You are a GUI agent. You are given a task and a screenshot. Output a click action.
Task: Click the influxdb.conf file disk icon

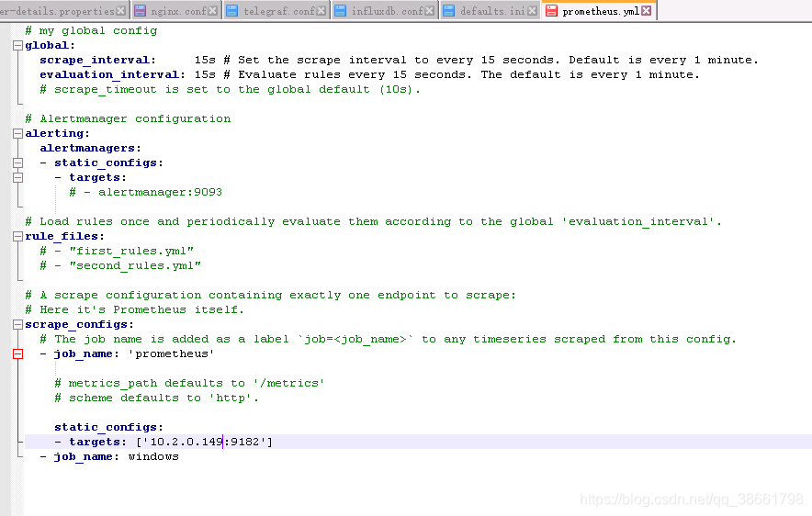[340, 11]
